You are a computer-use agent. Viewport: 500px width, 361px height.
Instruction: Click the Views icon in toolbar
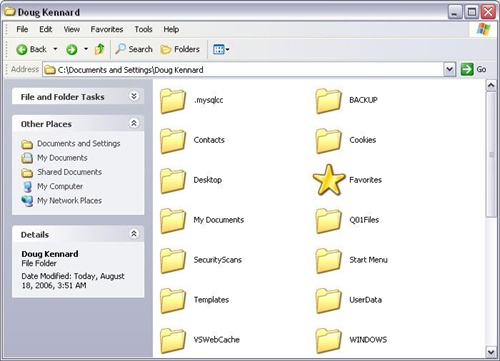[218, 50]
